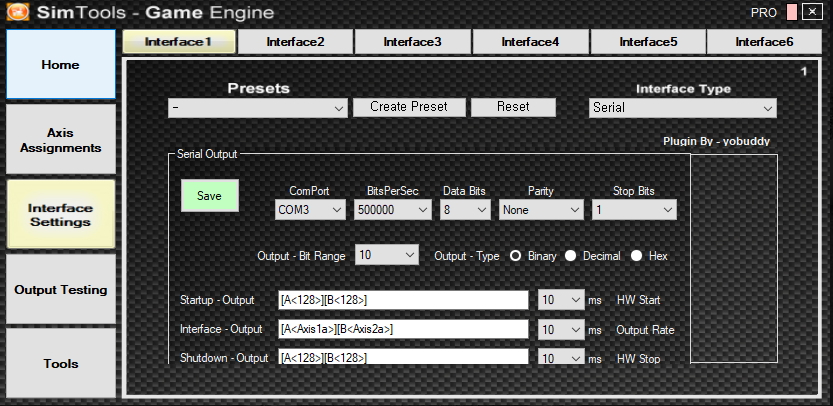Image resolution: width=833 pixels, height=406 pixels.
Task: Select the Hex output type
Action: click(x=636, y=256)
